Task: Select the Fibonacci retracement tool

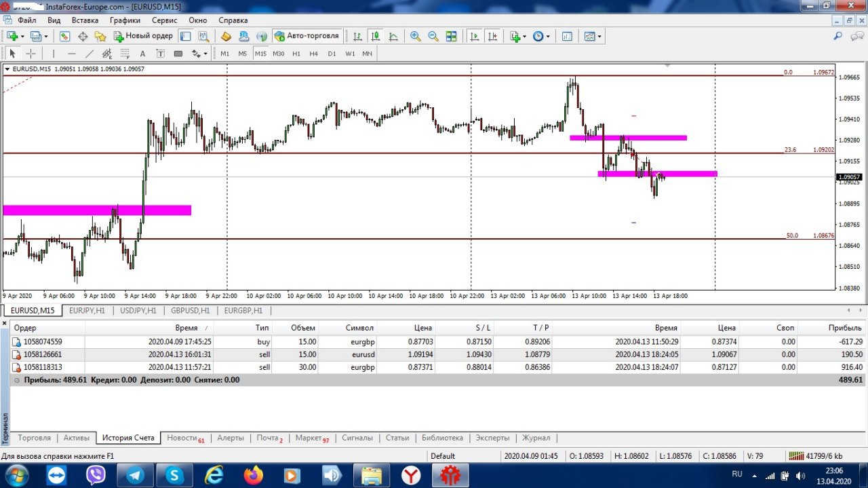Action: tap(125, 54)
